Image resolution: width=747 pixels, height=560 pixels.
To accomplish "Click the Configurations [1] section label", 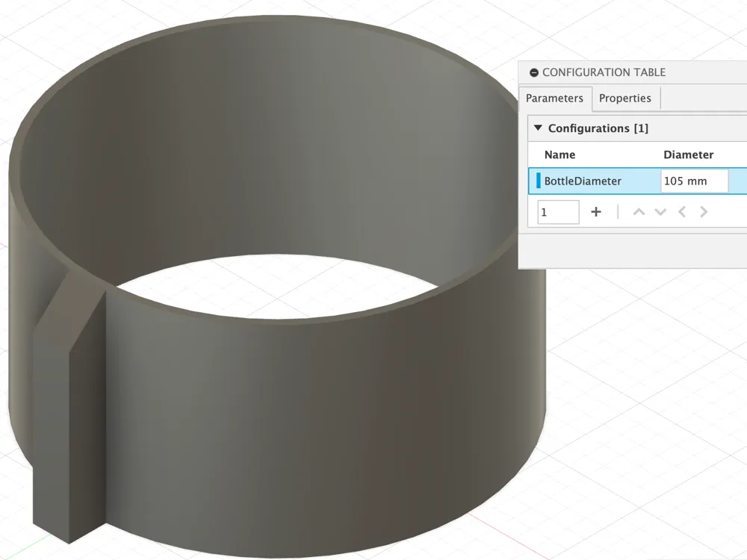I will pos(598,128).
